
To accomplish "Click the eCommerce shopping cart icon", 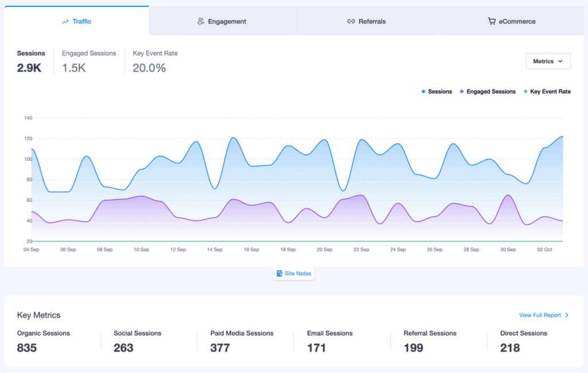I will coord(492,21).
